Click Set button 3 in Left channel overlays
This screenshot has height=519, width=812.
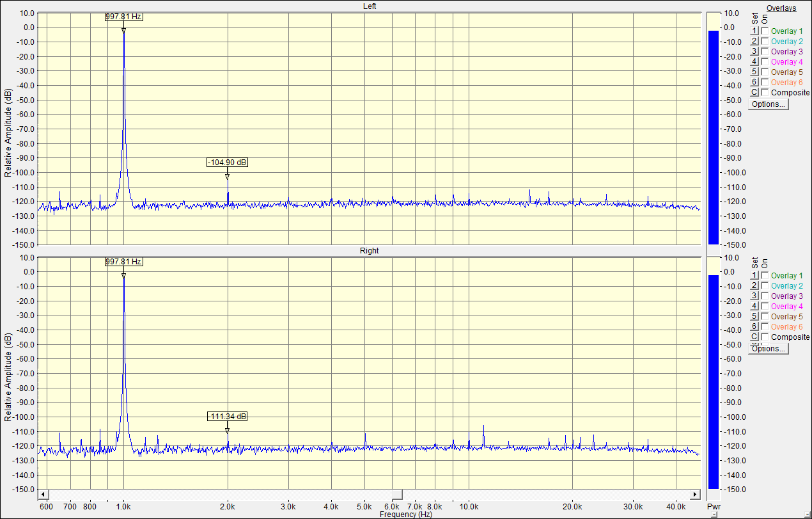[x=754, y=51]
